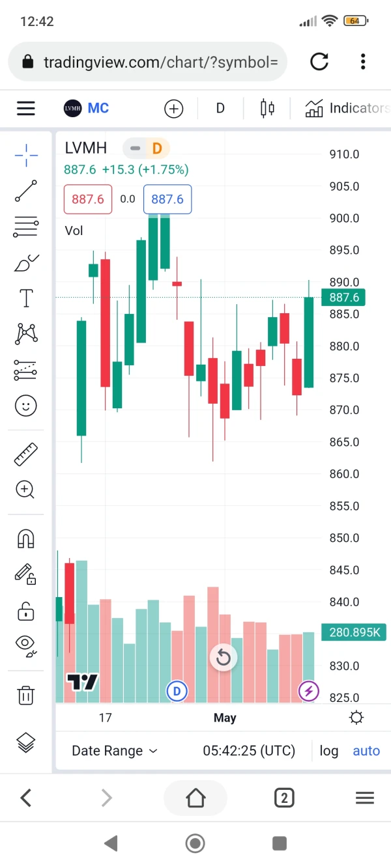
Task: Click the 887.6 buy price button
Action: pyautogui.click(x=167, y=199)
